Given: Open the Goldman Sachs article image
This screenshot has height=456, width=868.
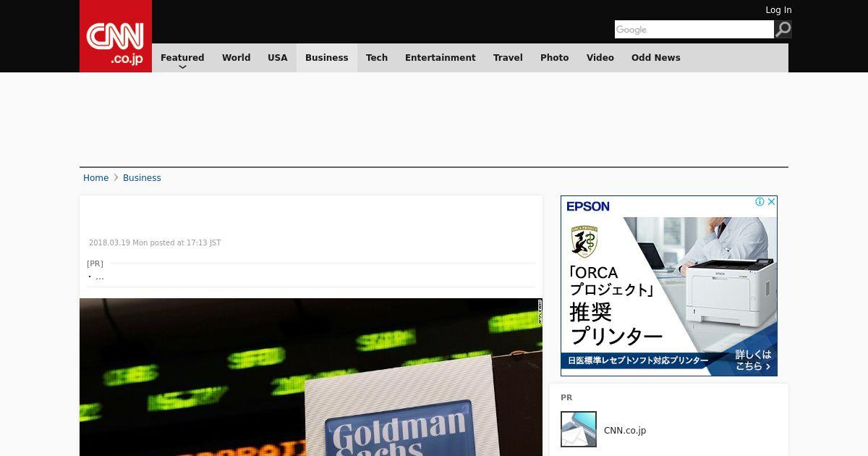Looking at the screenshot, I should pyautogui.click(x=311, y=377).
